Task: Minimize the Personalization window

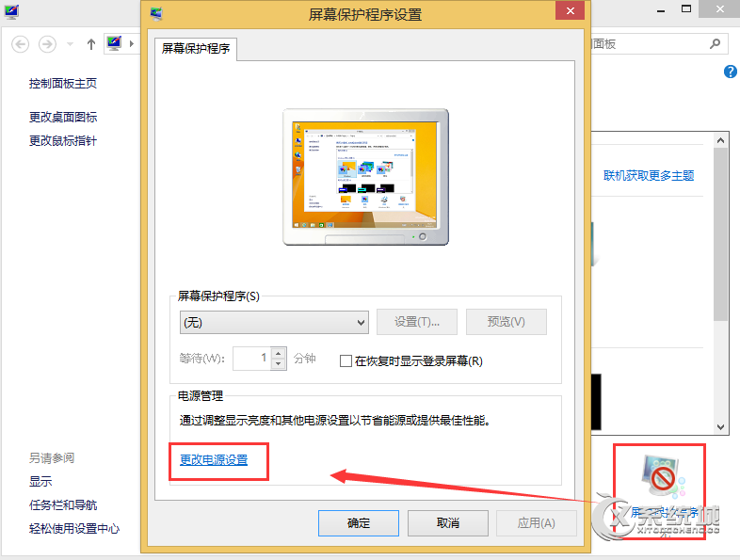Action: pyautogui.click(x=661, y=10)
